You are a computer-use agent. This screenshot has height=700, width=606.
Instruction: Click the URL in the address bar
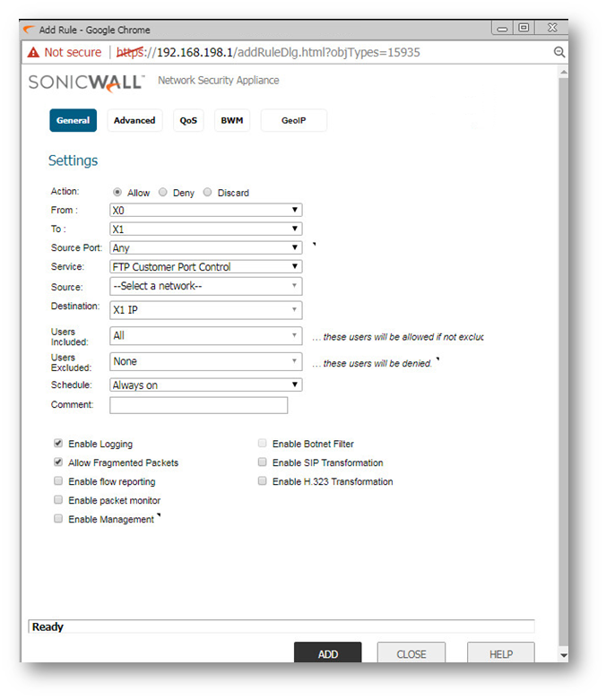pos(268,53)
